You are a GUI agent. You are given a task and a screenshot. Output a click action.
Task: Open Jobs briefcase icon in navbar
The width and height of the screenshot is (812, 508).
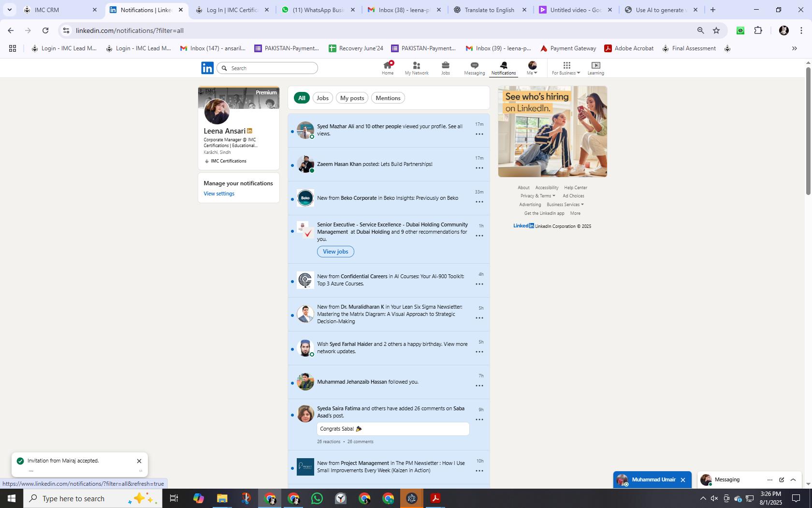click(x=445, y=68)
